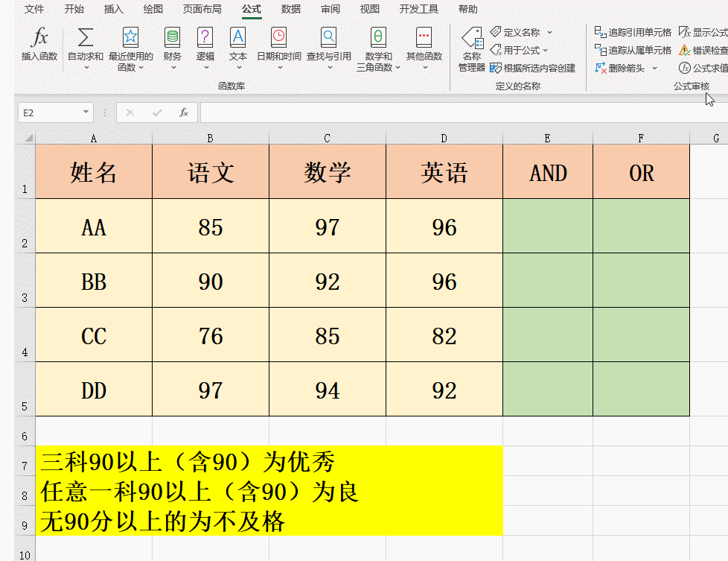Image resolution: width=728 pixels, height=561 pixels.
Task: Expand the Remove Arrows dropdown arrow
Action: [654, 69]
